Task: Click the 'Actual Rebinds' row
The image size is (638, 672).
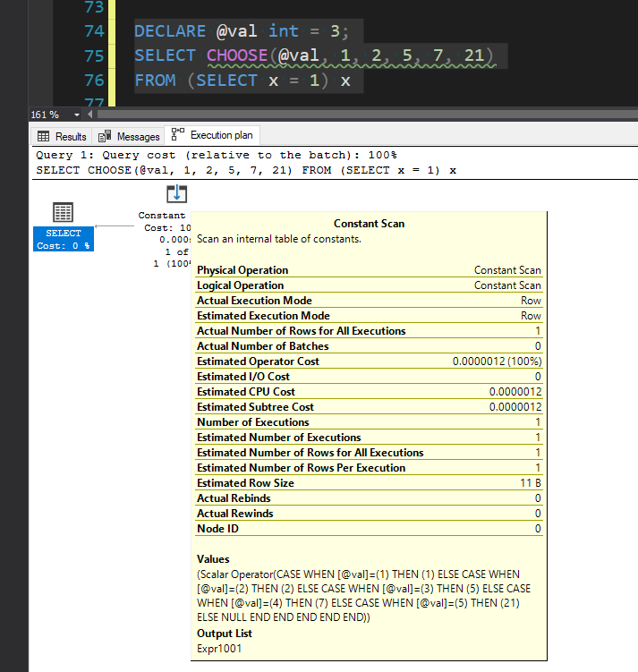Action: [369, 498]
